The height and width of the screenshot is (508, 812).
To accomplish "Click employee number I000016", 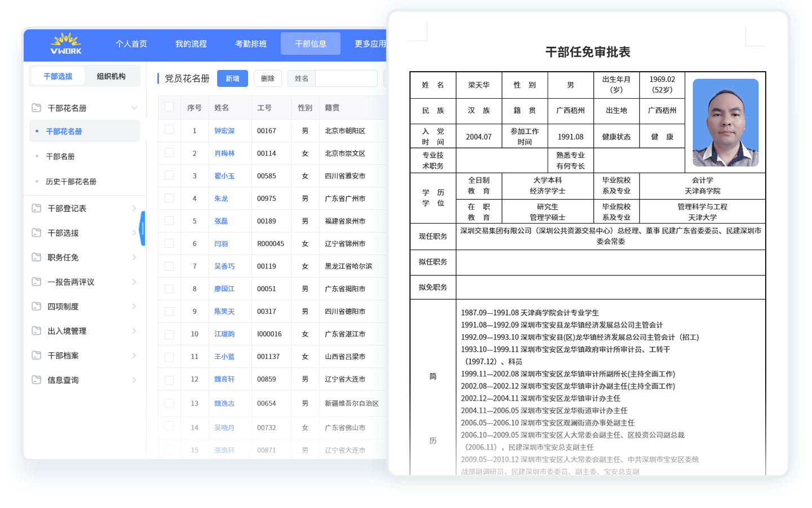I will click(270, 334).
